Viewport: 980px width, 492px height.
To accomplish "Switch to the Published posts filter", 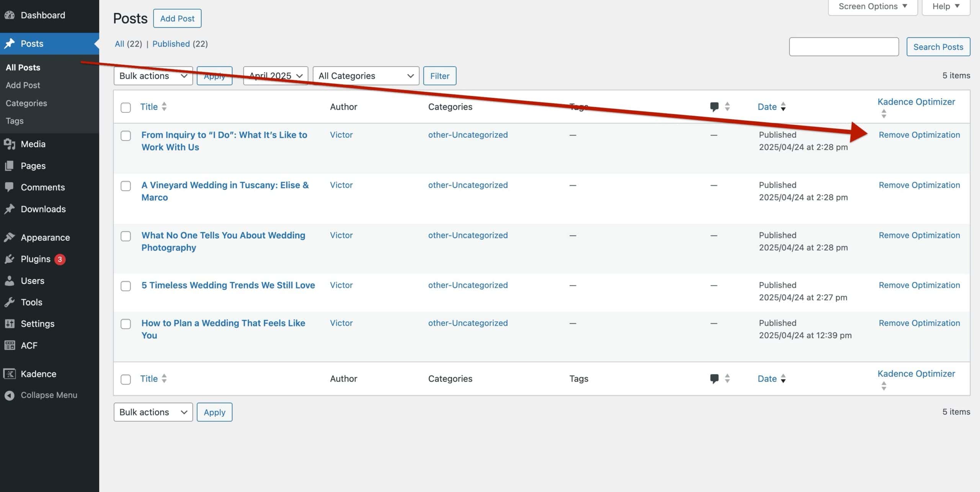I will coord(171,44).
